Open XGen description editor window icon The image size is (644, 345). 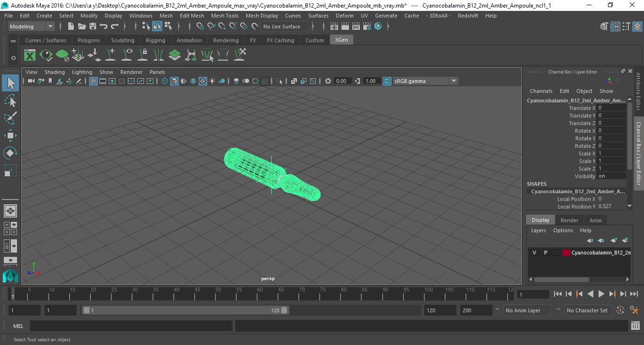pos(30,55)
